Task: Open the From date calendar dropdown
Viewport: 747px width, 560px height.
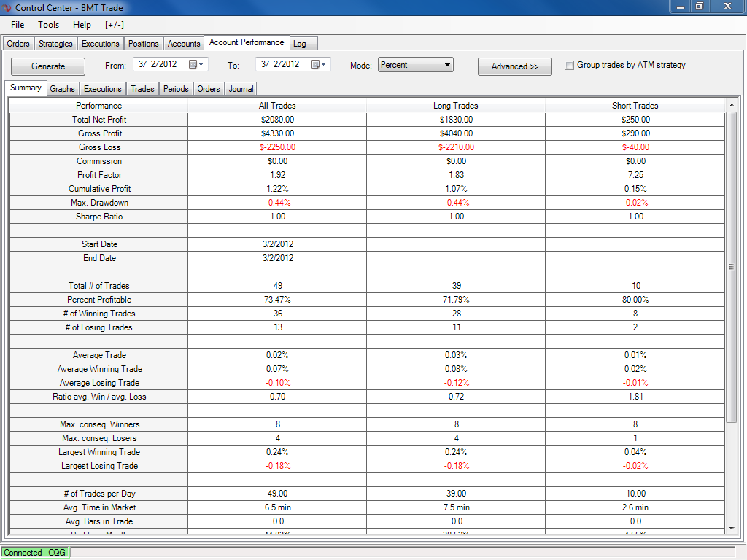Action: click(196, 64)
